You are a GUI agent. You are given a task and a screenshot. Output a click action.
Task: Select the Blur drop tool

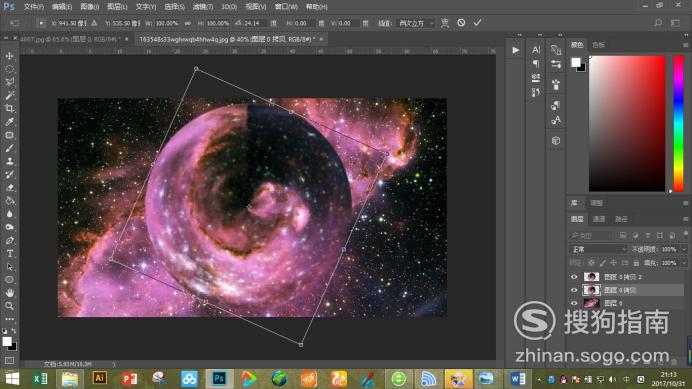coord(9,214)
